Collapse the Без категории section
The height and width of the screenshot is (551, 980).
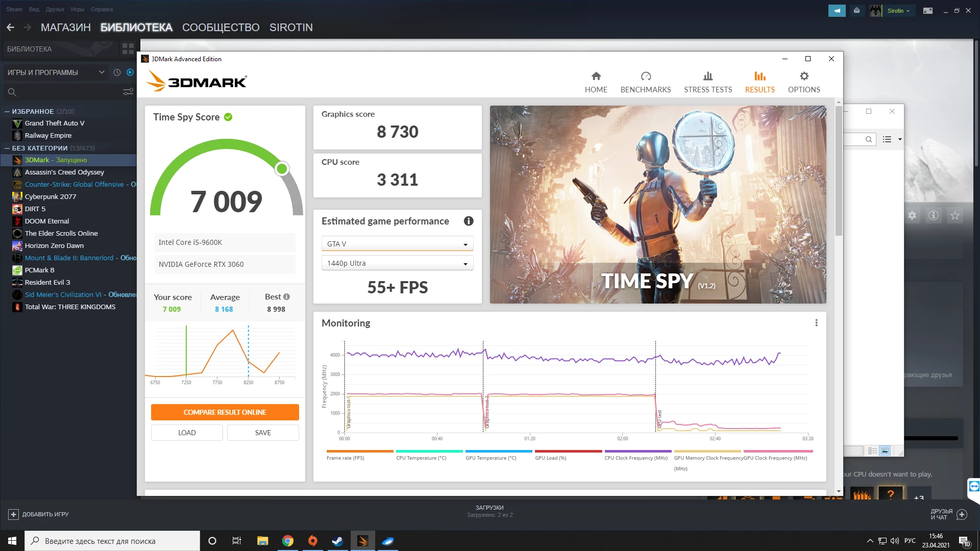pos(7,148)
